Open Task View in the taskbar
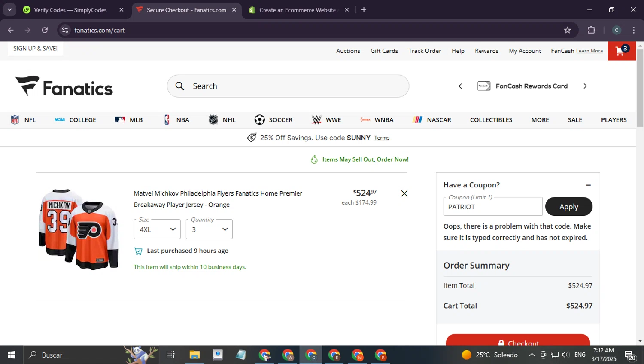This screenshot has height=364, width=644. click(170, 355)
